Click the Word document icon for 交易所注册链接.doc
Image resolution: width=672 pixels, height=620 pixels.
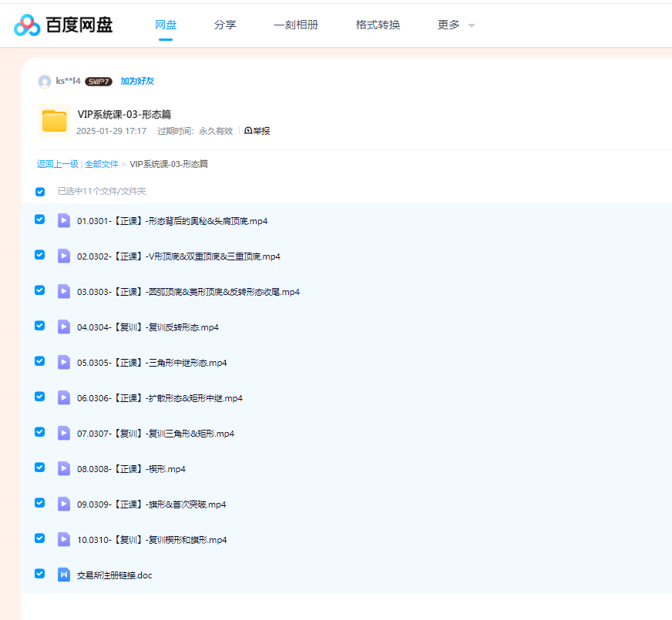point(64,575)
